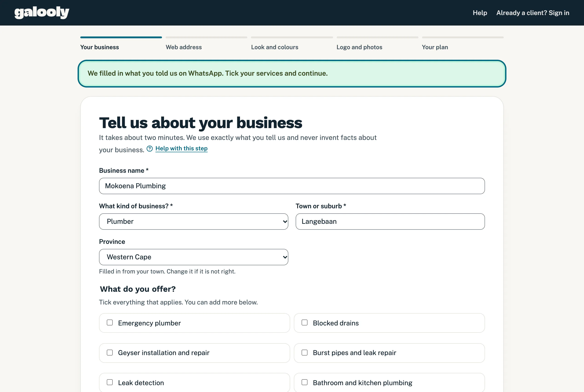The image size is (584, 392).
Task: Click the 'What do you offer?' heading
Action: tap(138, 289)
